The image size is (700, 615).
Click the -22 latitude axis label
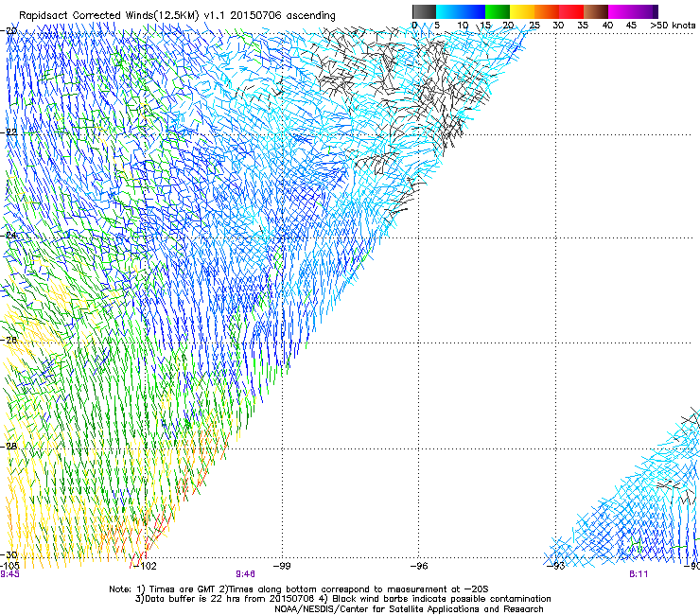tap(9, 132)
